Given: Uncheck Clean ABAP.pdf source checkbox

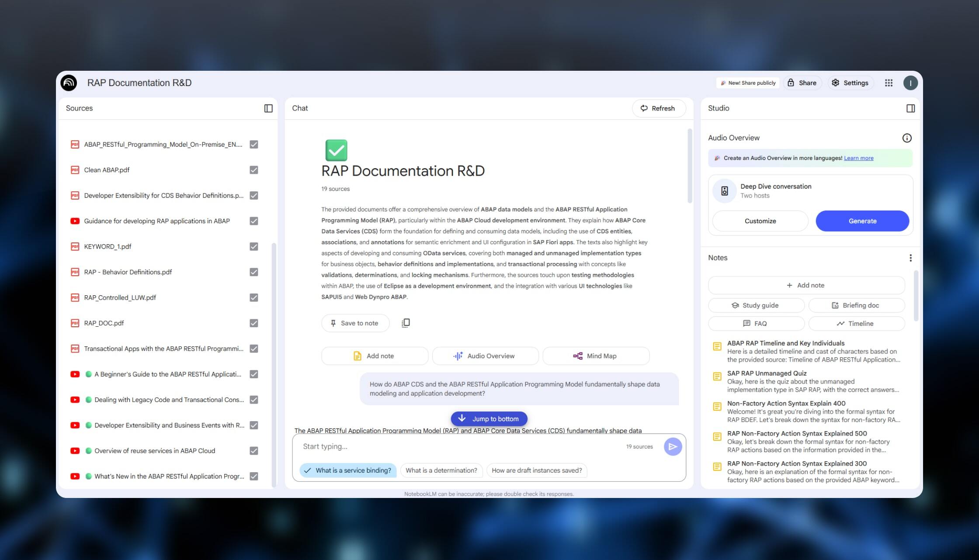Looking at the screenshot, I should click(253, 170).
